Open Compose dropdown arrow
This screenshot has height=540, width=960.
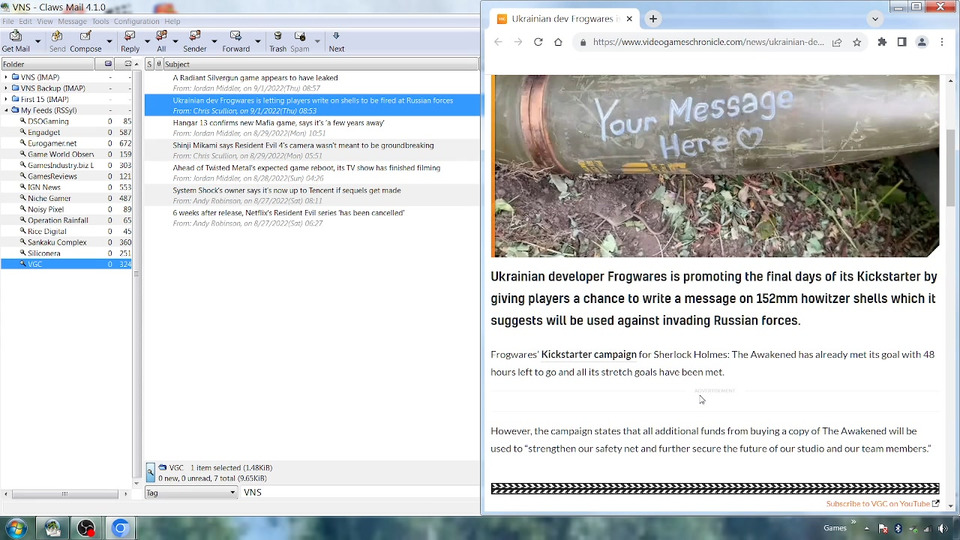109,42
